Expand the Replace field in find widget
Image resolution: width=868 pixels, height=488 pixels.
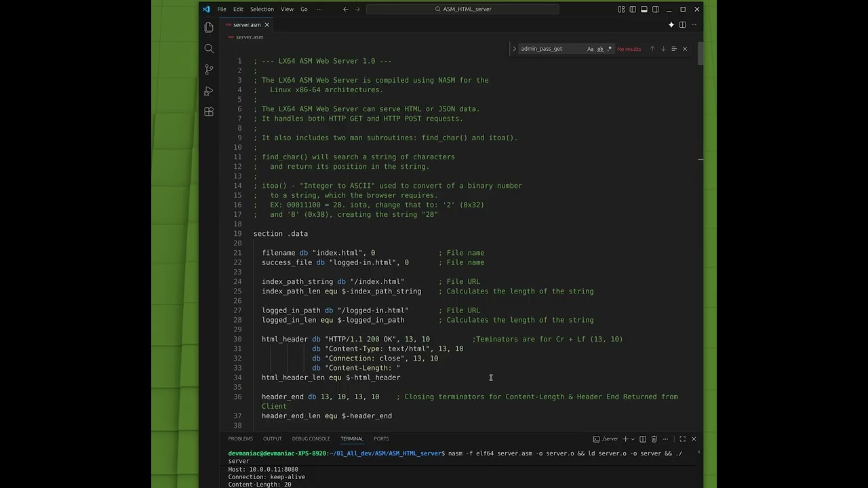click(x=514, y=49)
